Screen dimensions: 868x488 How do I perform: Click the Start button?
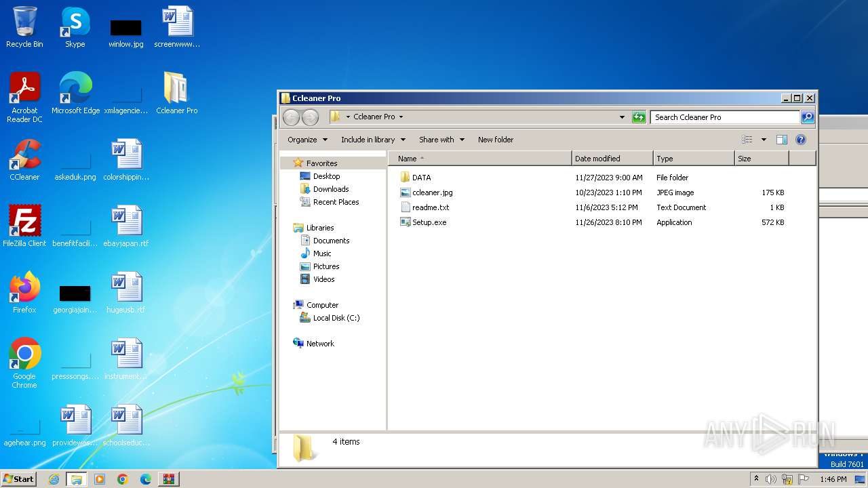click(x=19, y=479)
